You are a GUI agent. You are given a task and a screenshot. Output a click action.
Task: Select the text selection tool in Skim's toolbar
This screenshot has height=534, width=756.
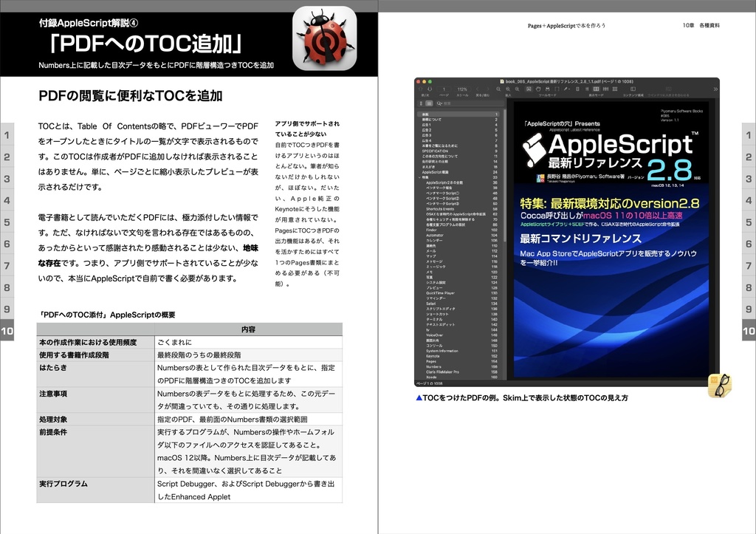click(x=529, y=89)
